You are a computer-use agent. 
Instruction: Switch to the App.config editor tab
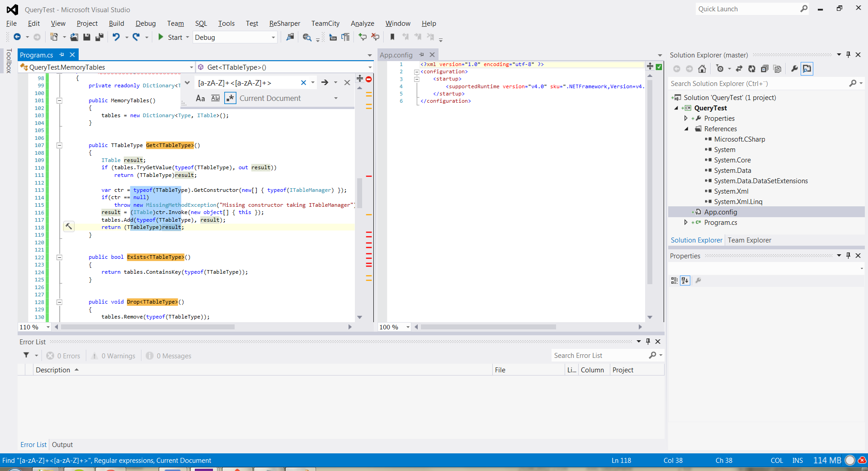coord(396,55)
